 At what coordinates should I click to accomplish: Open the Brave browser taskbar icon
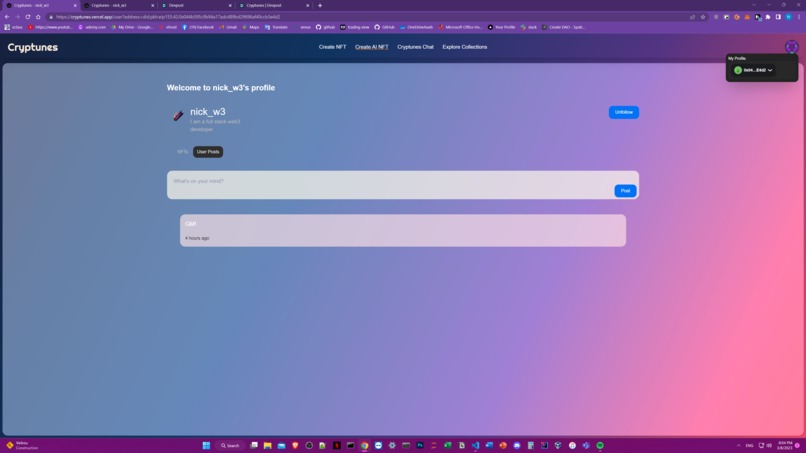click(x=296, y=445)
